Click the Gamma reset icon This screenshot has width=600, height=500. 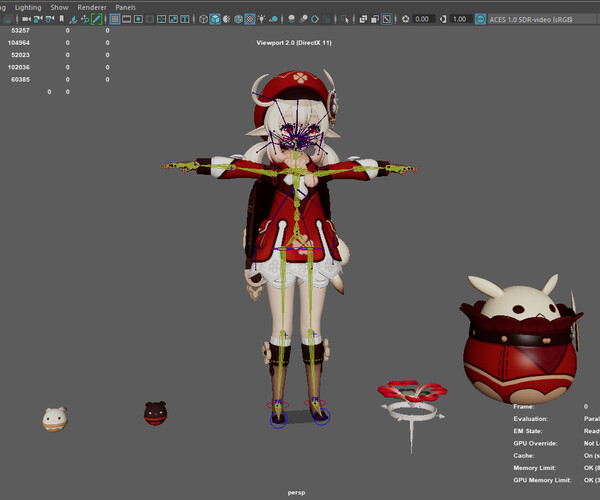443,19
